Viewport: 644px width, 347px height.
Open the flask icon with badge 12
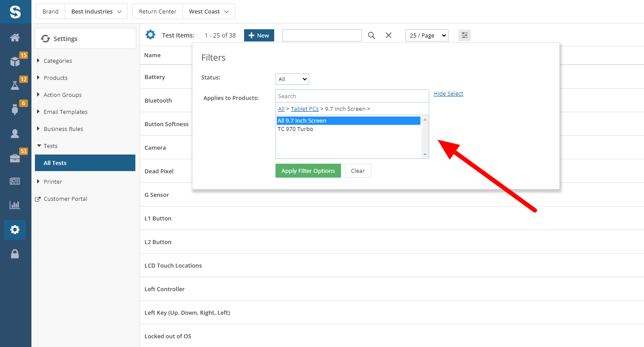15,85
